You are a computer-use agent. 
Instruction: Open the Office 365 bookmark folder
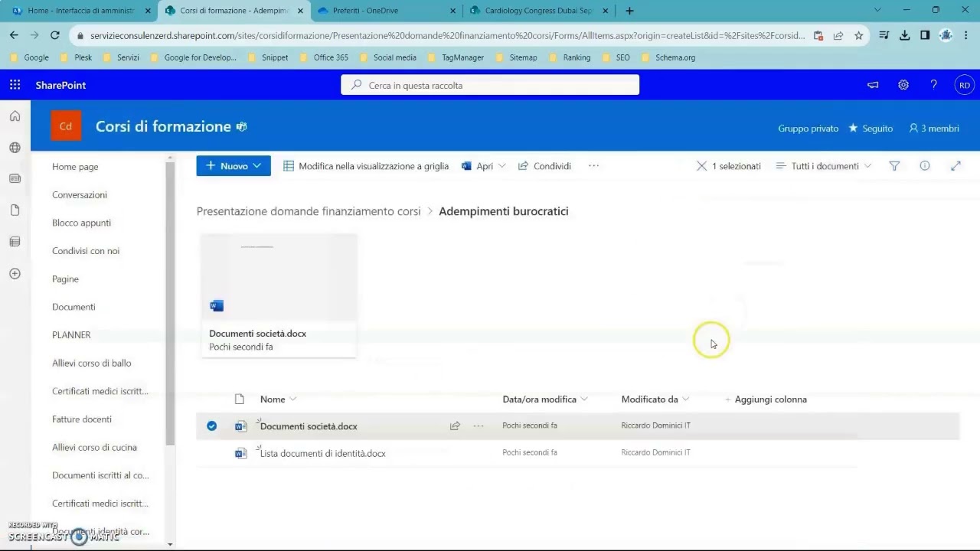pyautogui.click(x=324, y=57)
